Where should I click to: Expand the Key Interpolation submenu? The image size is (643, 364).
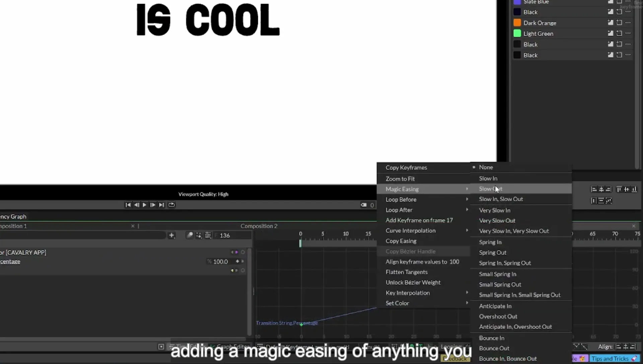point(423,293)
